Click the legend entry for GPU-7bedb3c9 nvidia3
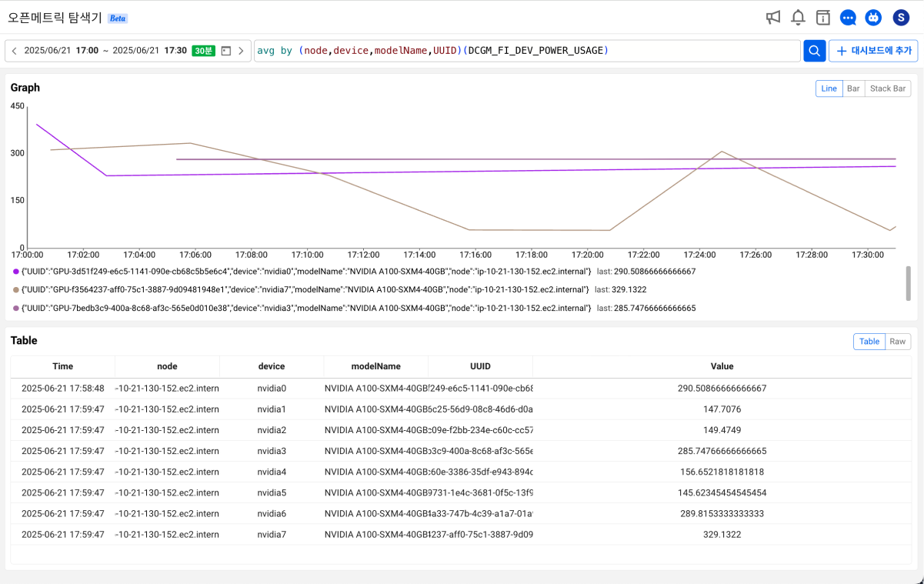The height and width of the screenshot is (584, 924). (x=306, y=309)
